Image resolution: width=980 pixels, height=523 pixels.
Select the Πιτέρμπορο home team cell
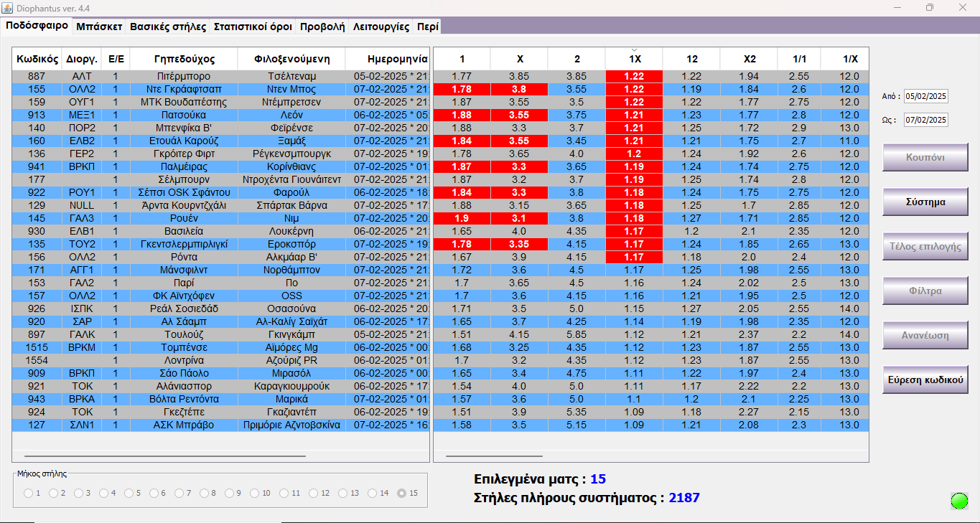point(184,76)
